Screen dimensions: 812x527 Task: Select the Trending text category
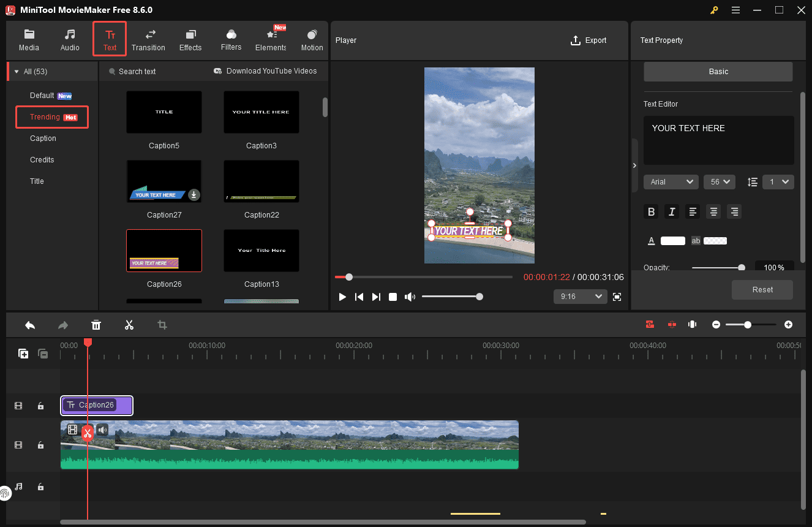51,116
